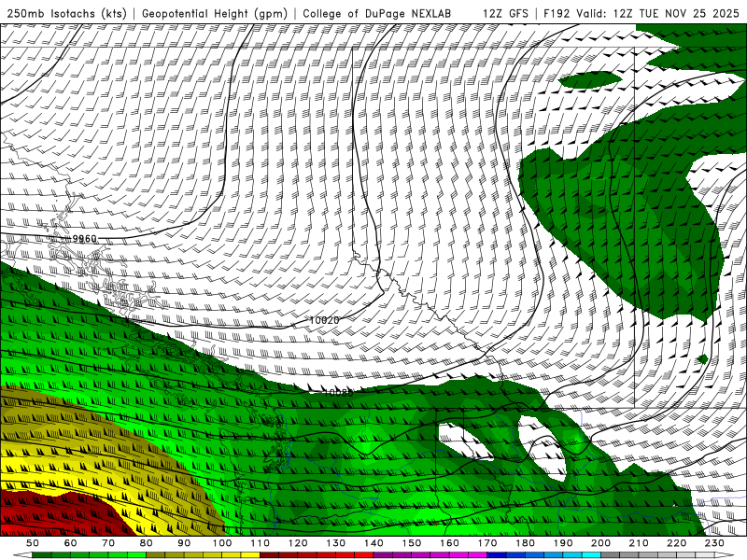Click the 'College of DuPage NEXLAB' label

point(377,13)
